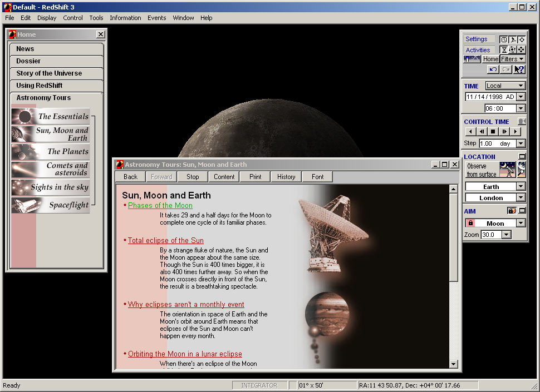Open the Moon aim target dropdown arrow
Image resolution: width=540 pixels, height=392 pixels.
point(521,223)
